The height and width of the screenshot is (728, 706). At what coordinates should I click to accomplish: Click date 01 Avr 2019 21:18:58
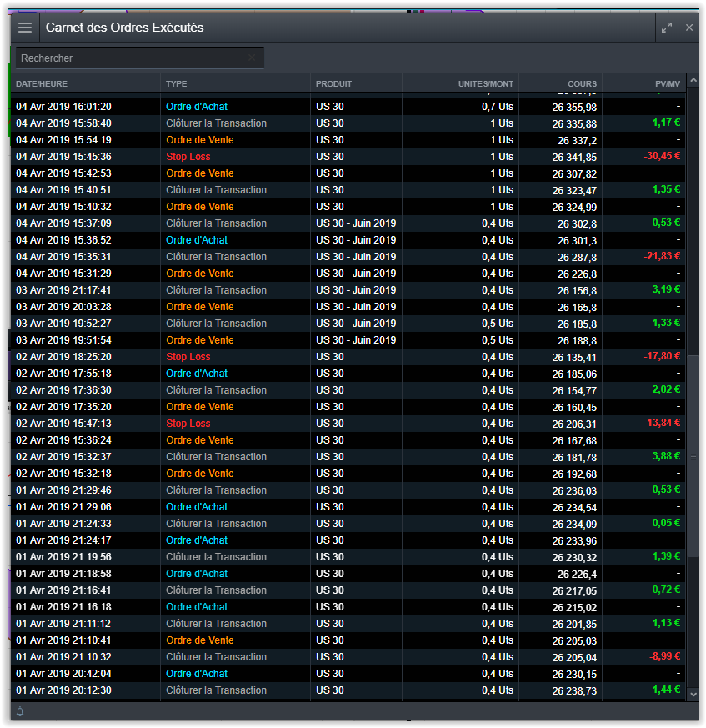[x=63, y=575]
